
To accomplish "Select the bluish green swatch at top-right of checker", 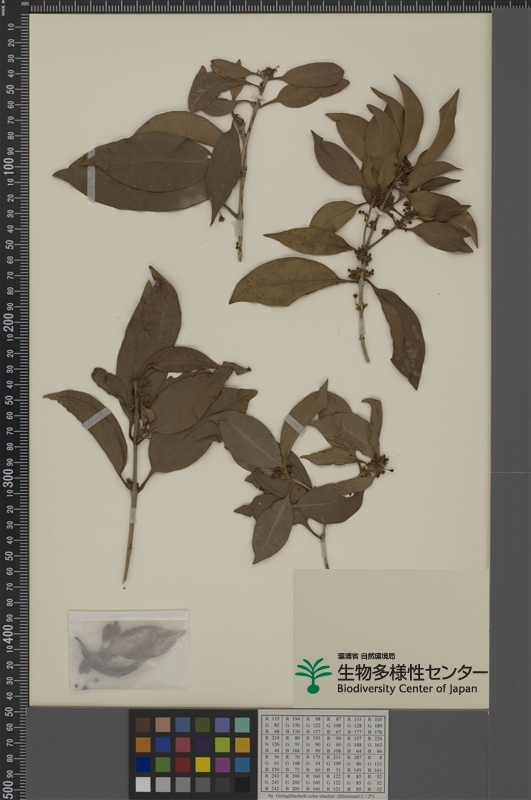I will (x=242, y=724).
